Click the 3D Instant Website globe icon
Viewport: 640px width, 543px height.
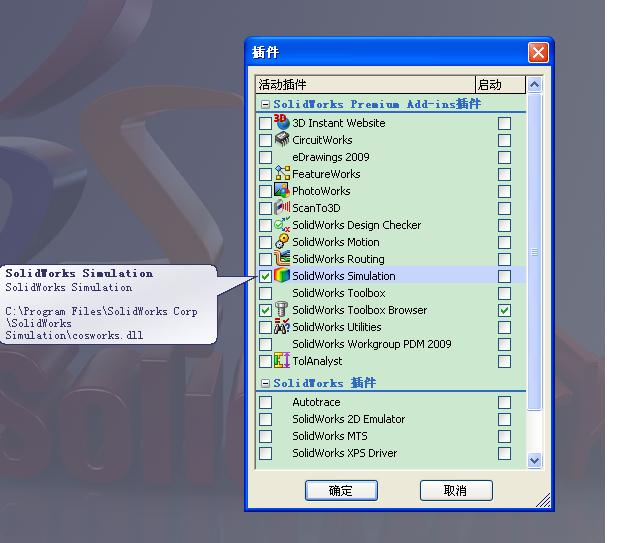point(282,122)
